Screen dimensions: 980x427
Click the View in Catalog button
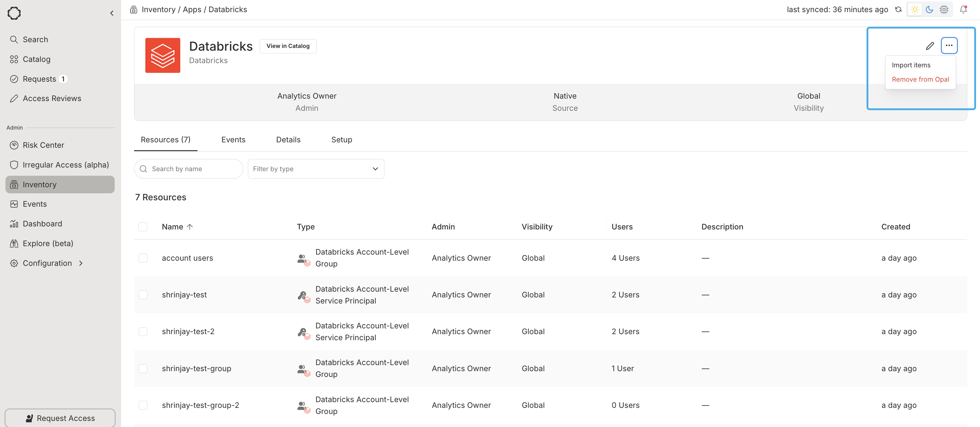coord(288,46)
